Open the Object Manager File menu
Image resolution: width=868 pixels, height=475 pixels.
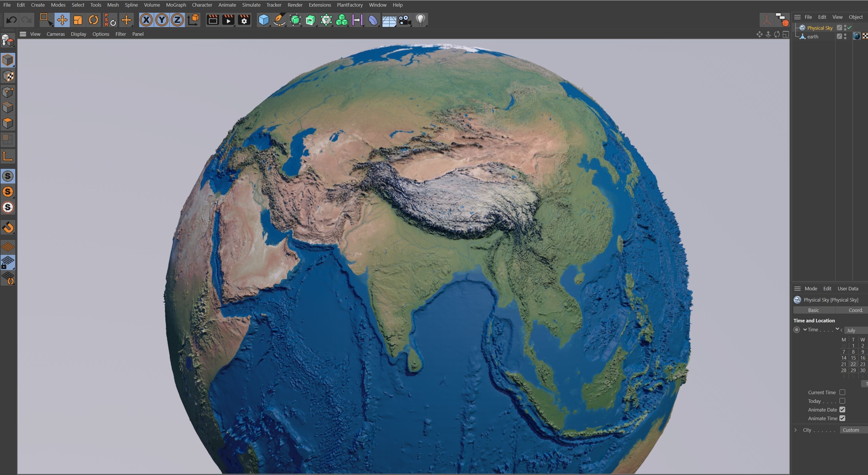pos(808,17)
